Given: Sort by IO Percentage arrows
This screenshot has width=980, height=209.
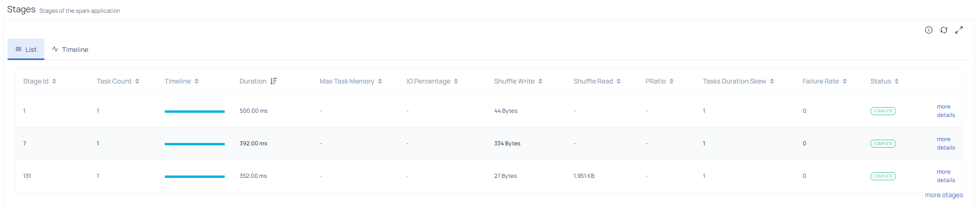Looking at the screenshot, I should [456, 81].
